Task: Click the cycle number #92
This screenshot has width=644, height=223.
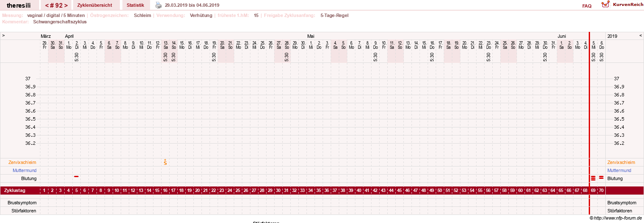Action: point(56,6)
